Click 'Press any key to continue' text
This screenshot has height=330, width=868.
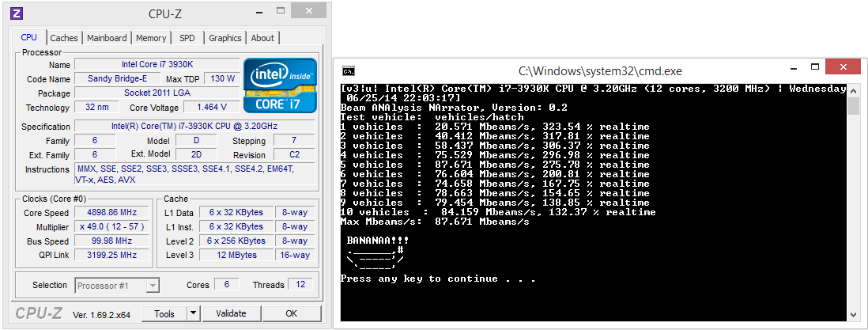coord(438,279)
